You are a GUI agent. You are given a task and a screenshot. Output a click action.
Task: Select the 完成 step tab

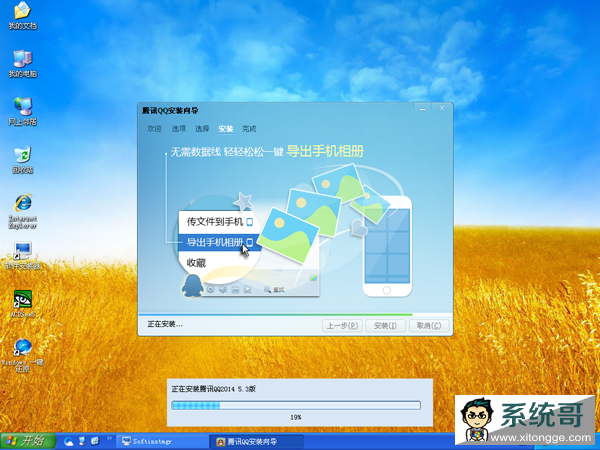(249, 129)
